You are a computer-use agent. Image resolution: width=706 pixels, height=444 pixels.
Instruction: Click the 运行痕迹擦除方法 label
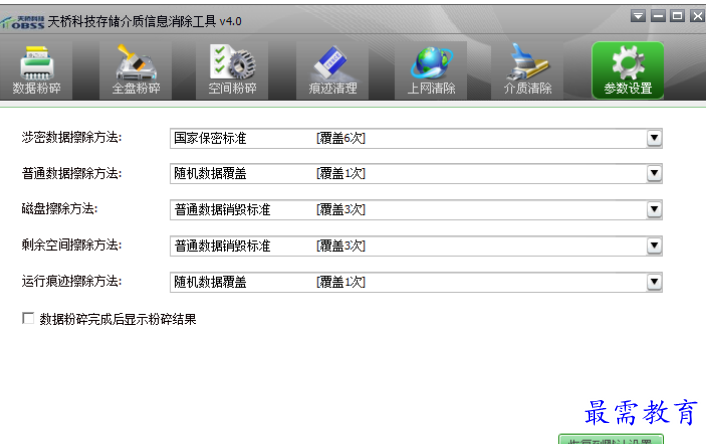pos(72,281)
